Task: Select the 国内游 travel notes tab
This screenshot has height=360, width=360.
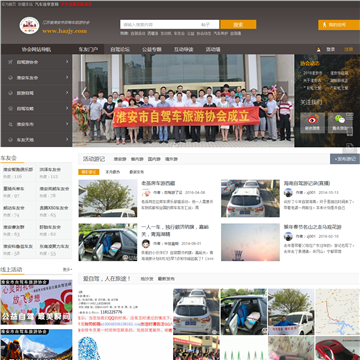Action: (154, 159)
